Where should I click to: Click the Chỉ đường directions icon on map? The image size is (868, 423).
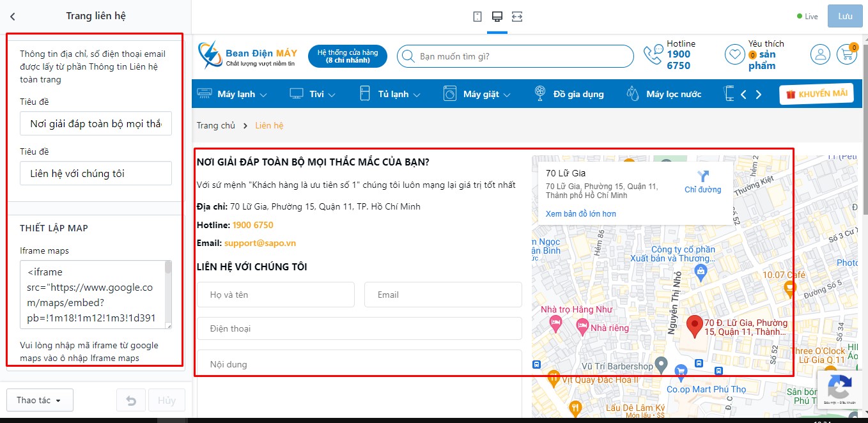click(703, 176)
